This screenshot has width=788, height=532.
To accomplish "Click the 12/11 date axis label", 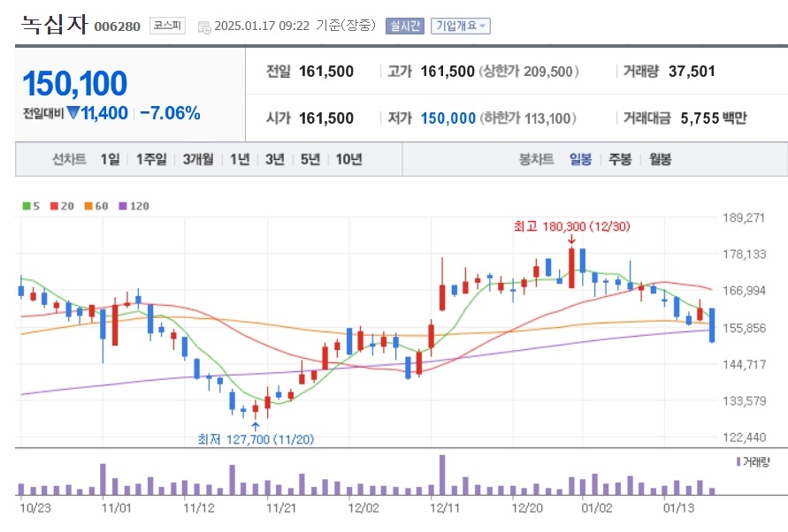I will tap(445, 508).
